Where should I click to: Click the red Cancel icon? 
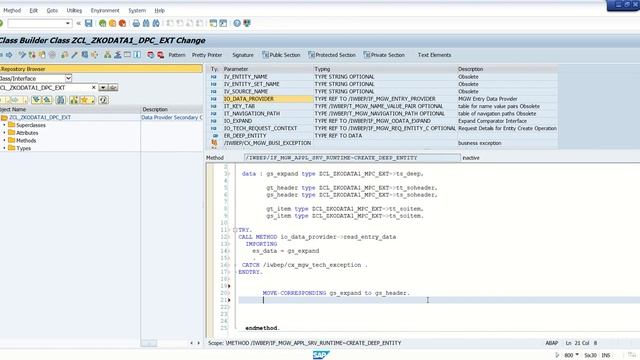pyautogui.click(x=122, y=23)
